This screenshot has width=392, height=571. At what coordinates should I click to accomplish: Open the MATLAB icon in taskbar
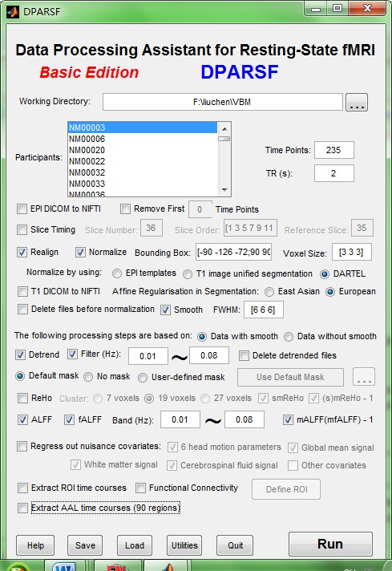coord(168,567)
